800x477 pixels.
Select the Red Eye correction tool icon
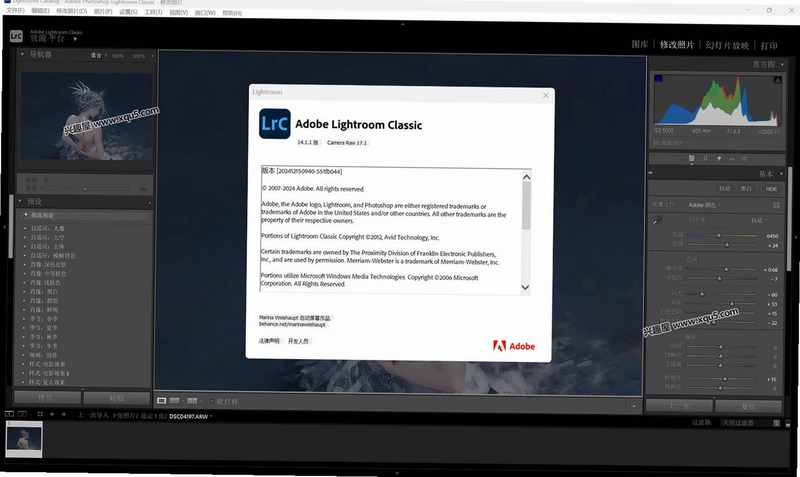pos(732,159)
